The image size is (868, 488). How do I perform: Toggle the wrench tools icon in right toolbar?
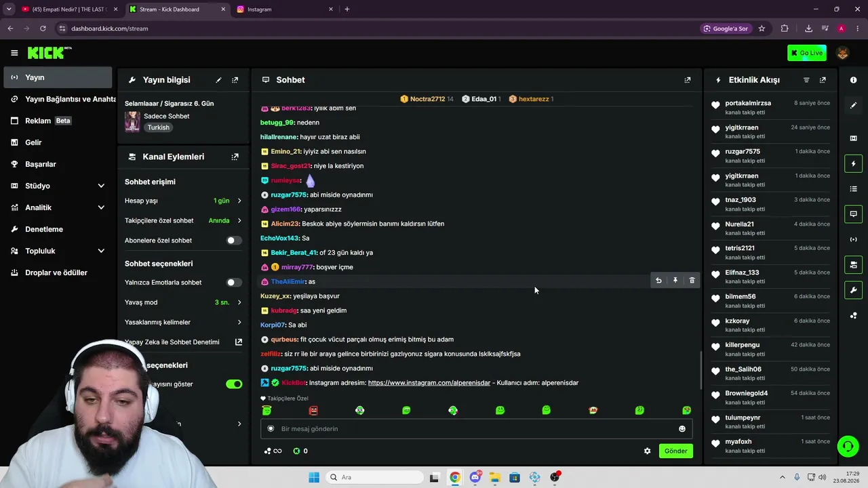[854, 290]
